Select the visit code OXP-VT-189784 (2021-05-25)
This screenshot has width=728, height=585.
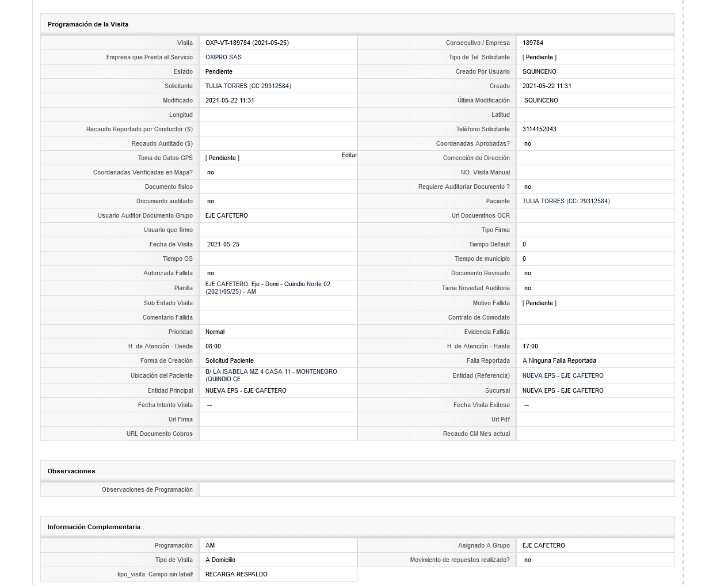(247, 43)
